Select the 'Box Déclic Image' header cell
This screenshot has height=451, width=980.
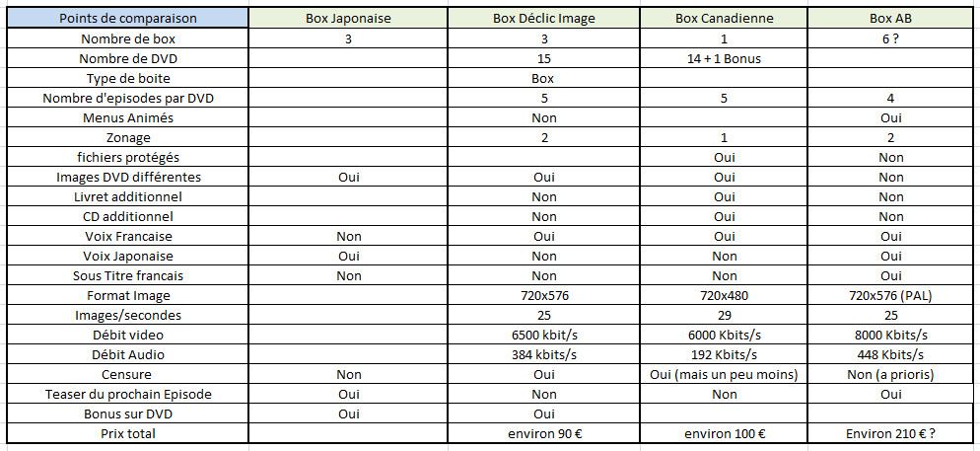click(x=544, y=18)
